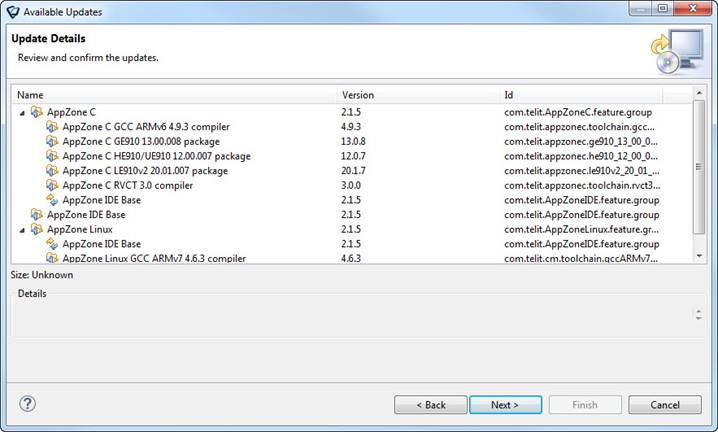Click the LE910v2 20.01.007 package icon
The height and width of the screenshot is (432, 718).
pos(52,170)
